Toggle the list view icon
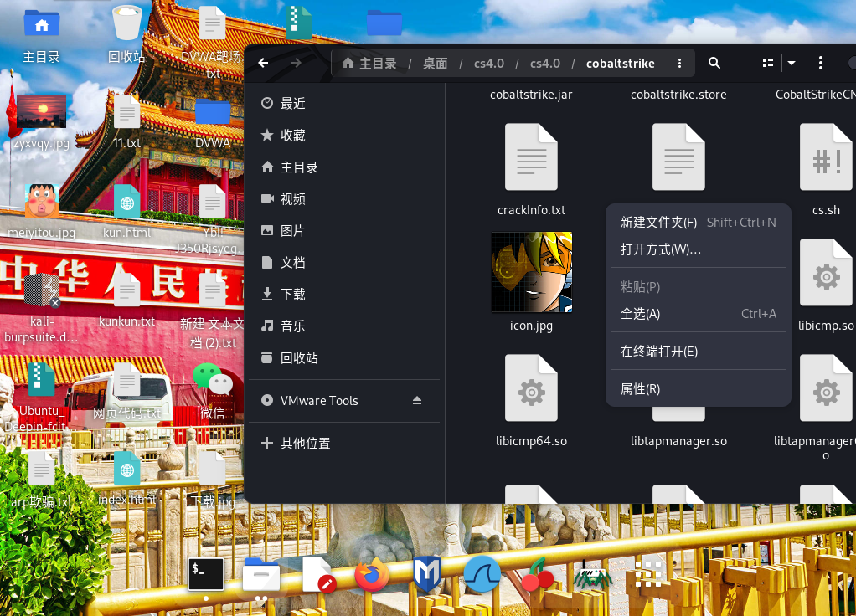 click(x=767, y=64)
